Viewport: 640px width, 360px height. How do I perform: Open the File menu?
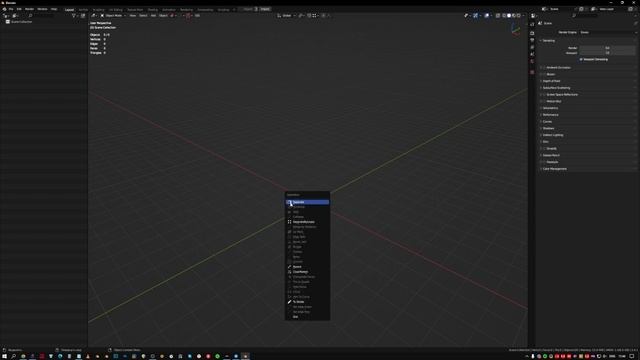[11, 9]
